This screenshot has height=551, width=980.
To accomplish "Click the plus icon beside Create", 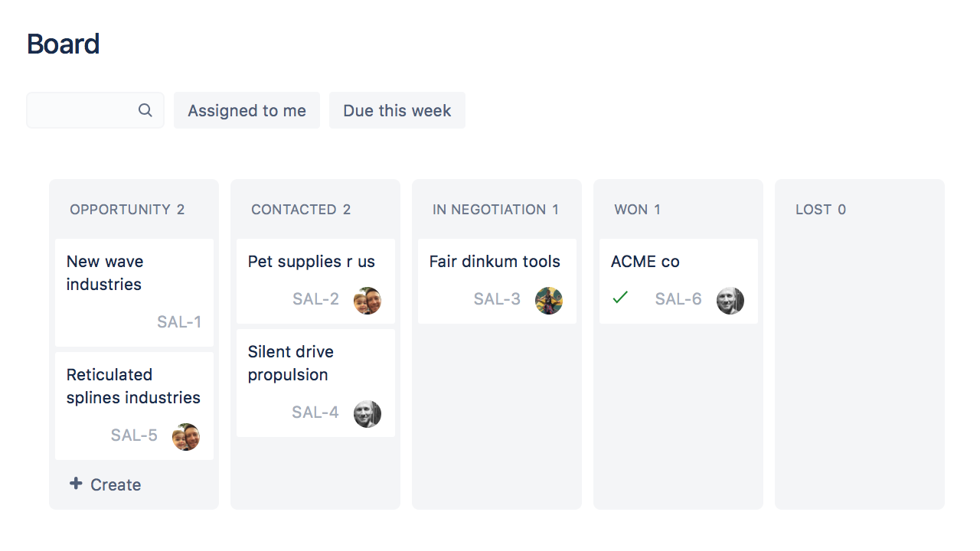I will 76,484.
